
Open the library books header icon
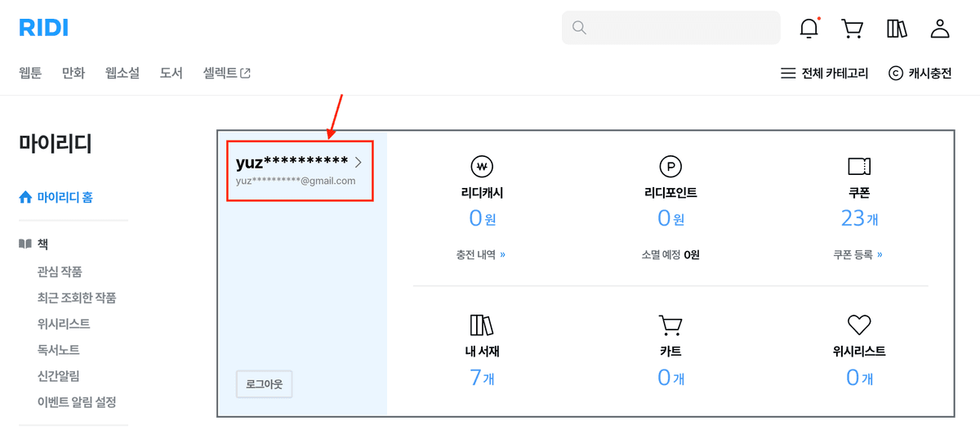click(x=897, y=29)
